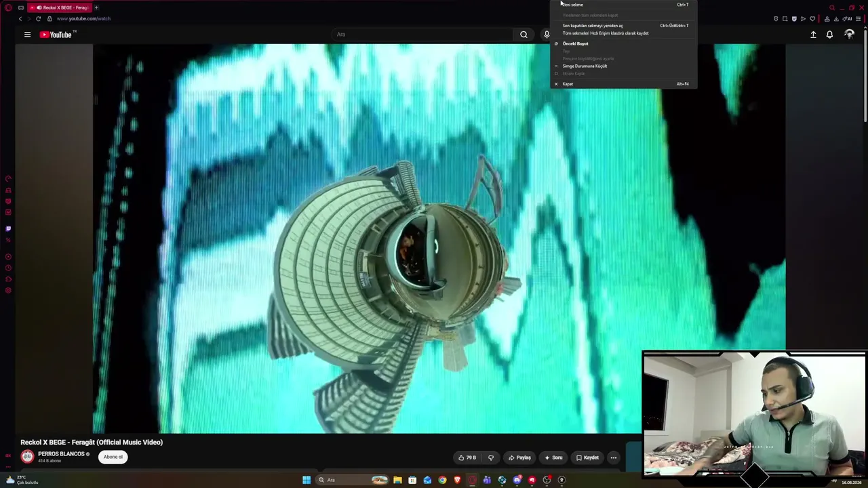Open the Opera pinboard pin icon
868x488 pixels.
click(x=776, y=19)
